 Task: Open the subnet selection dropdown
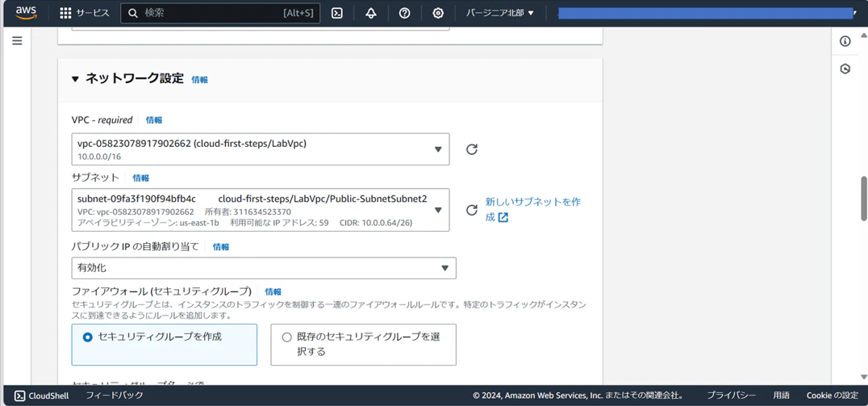click(261, 210)
